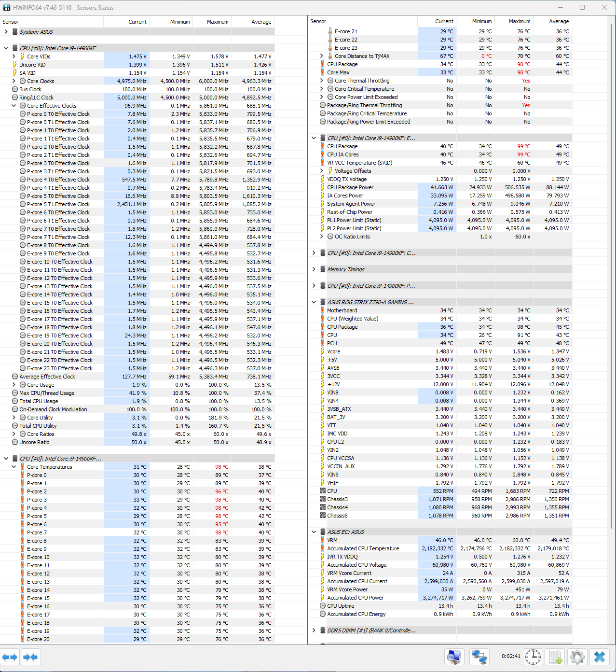Viewport: 616px width, 672px height.
Task: Select the System Agent Power row
Action: (x=440, y=204)
